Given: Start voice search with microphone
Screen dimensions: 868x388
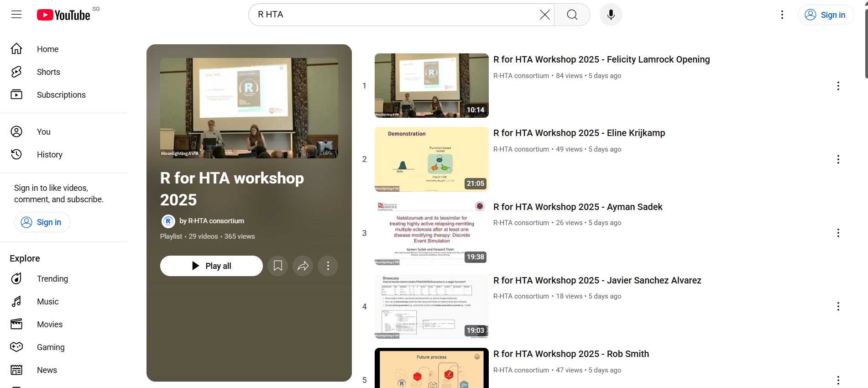Looking at the screenshot, I should [x=611, y=15].
